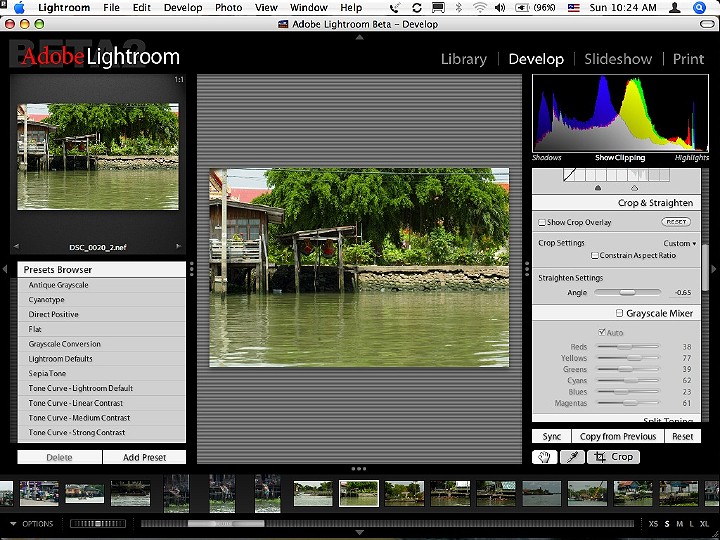Click the Bluetooth menu bar icon
Screen dimensions: 720x540
coord(458,7)
